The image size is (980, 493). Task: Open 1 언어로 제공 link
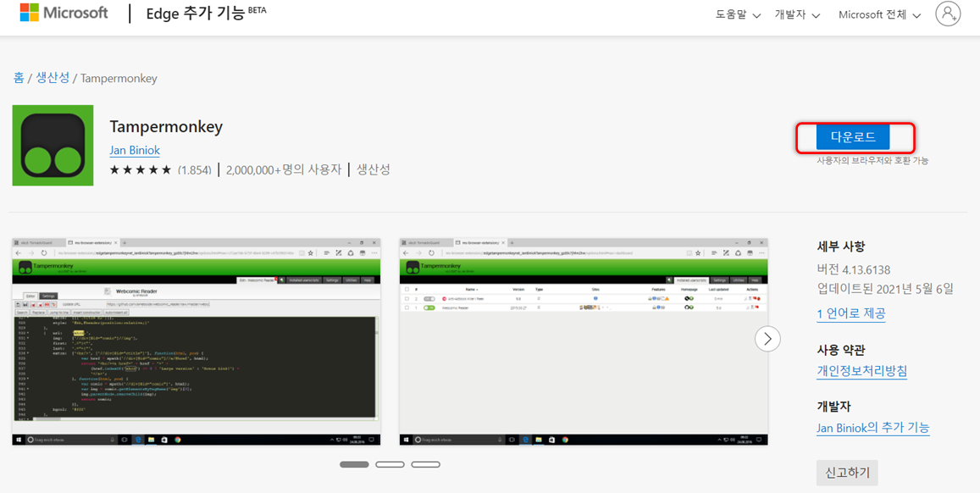[850, 313]
